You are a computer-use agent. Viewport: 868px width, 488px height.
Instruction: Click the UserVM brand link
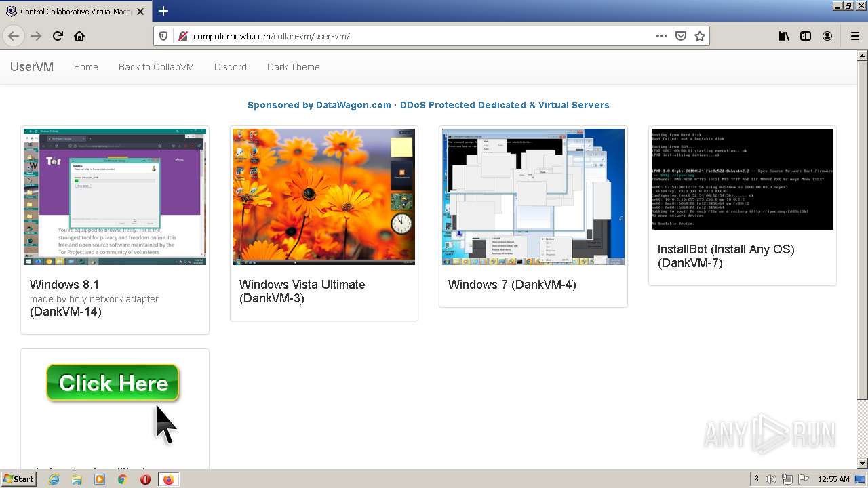click(32, 67)
